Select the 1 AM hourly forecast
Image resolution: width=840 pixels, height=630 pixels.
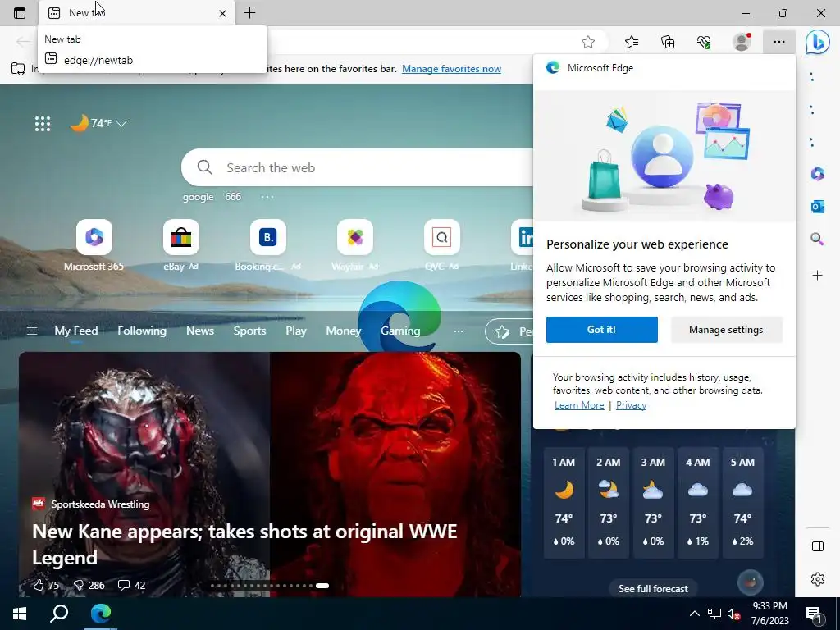click(x=564, y=503)
